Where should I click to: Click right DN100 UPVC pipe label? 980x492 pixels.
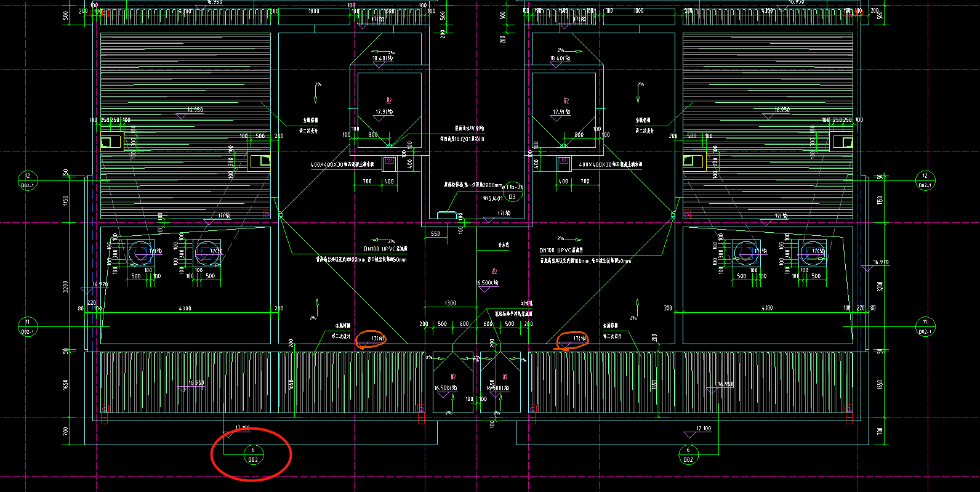coord(561,250)
